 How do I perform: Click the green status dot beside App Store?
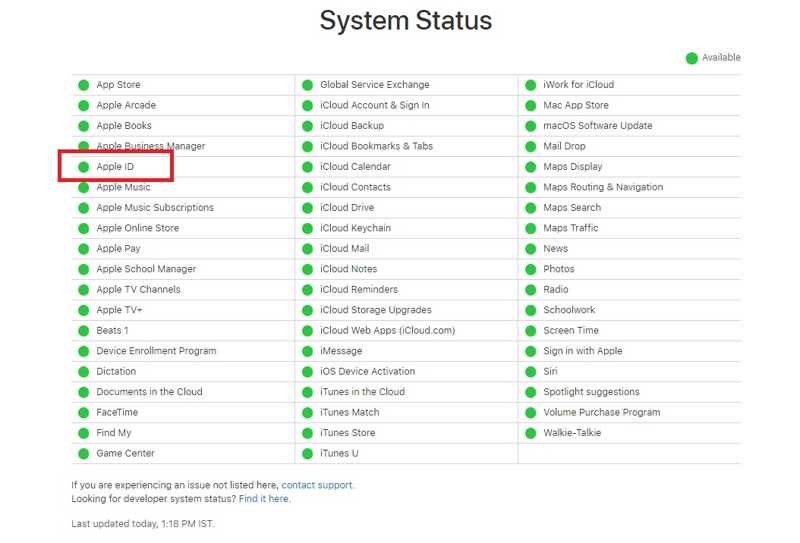(x=84, y=85)
